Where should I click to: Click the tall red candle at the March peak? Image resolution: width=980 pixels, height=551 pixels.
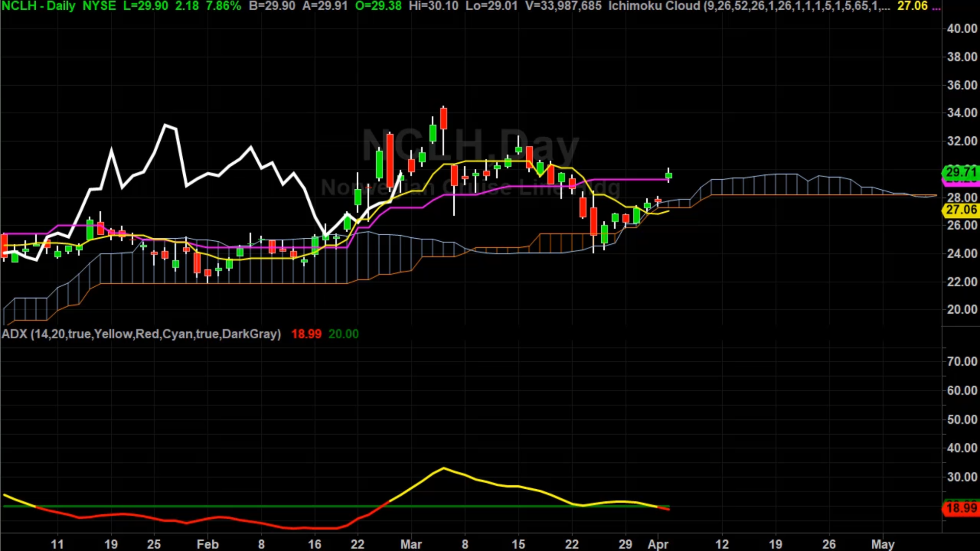point(444,118)
